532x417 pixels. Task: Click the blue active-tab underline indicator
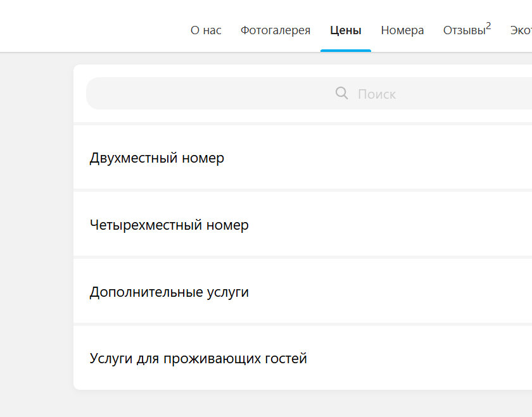tap(345, 51)
